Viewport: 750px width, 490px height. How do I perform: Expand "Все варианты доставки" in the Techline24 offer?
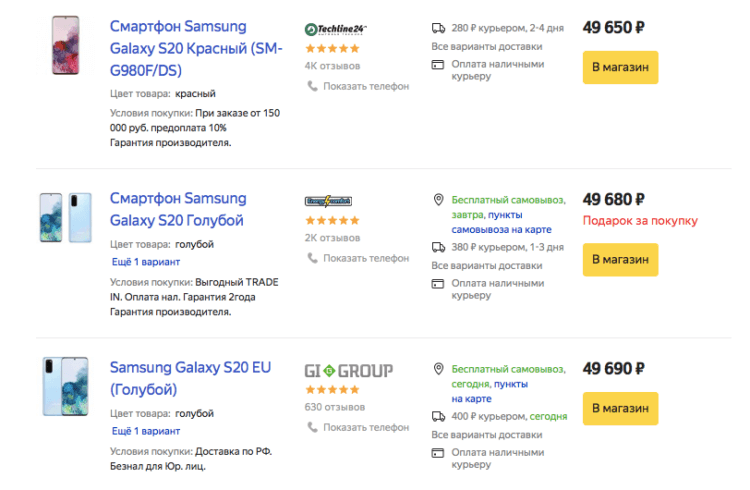click(486, 46)
